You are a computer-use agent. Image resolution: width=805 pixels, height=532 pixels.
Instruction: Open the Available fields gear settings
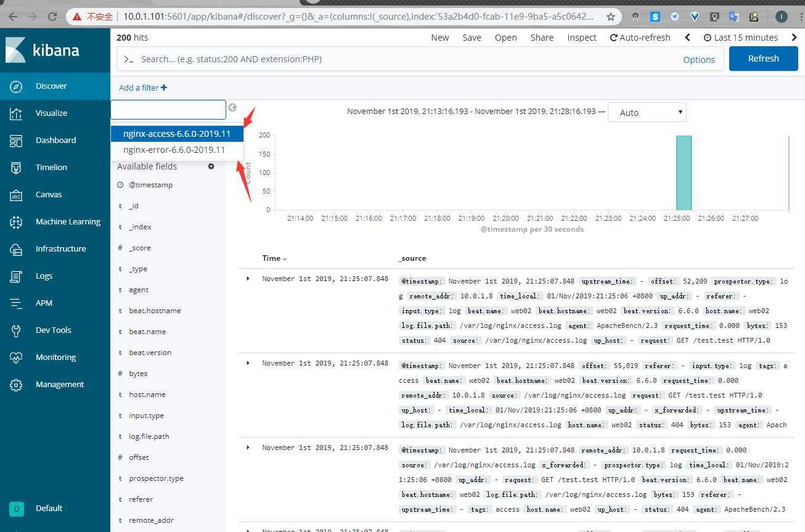click(211, 166)
